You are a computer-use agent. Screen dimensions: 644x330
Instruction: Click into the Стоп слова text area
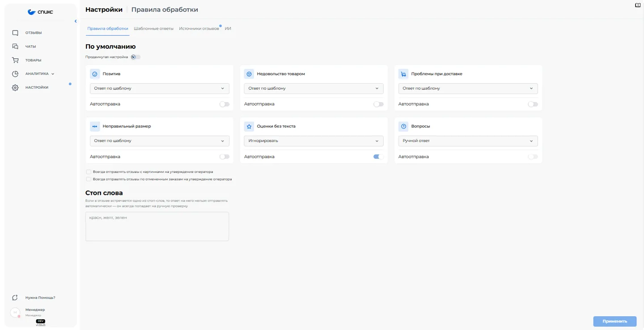157,227
